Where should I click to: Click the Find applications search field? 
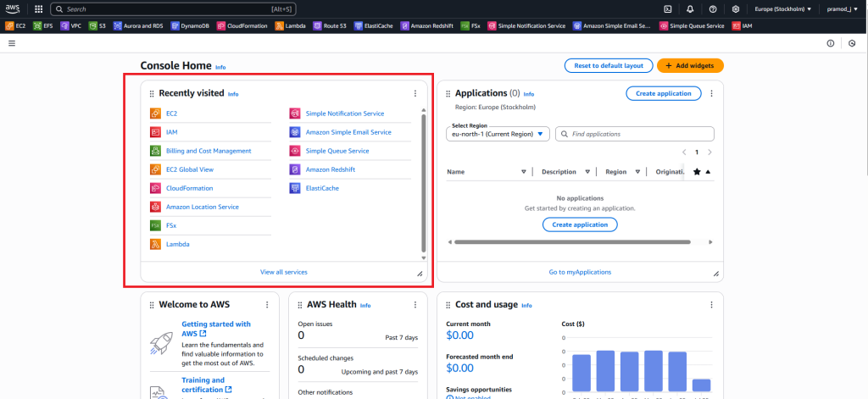point(635,134)
